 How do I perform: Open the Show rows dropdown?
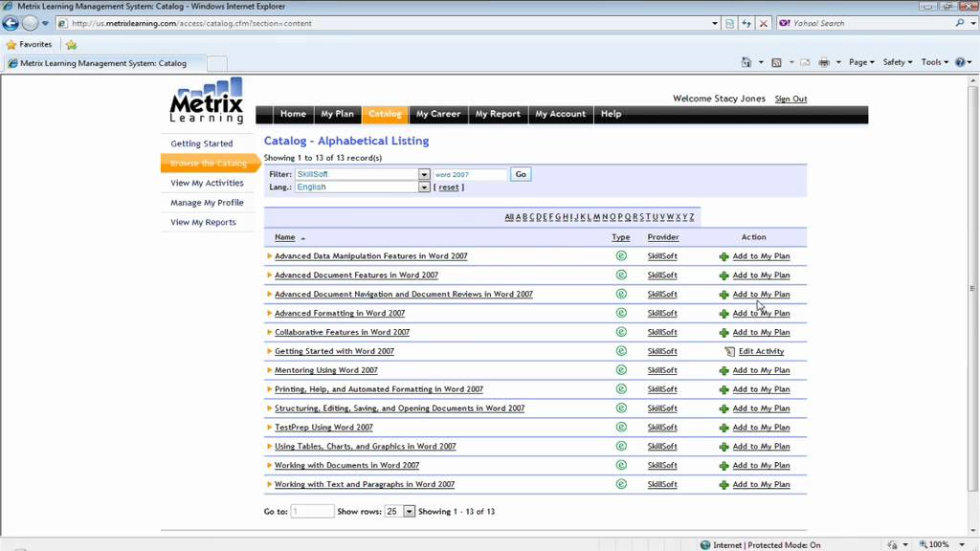click(409, 511)
